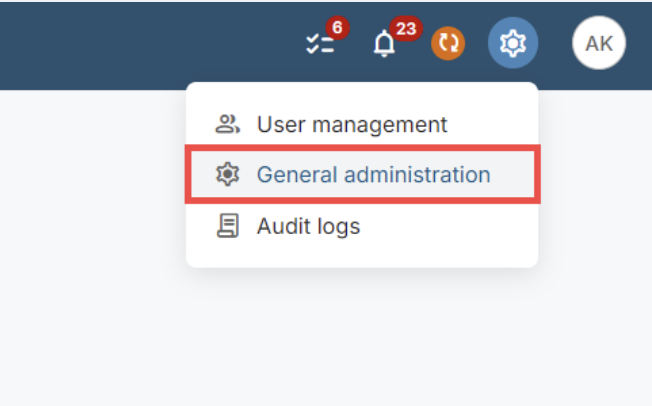
Task: Click the orange sync refresh icon
Action: pos(448,43)
